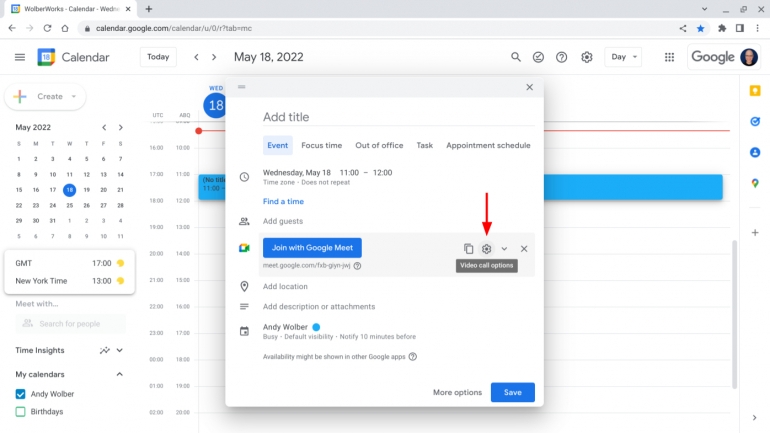Open Google Tasks in side panel
Viewport: 770px width, 433px height.
[x=754, y=122]
